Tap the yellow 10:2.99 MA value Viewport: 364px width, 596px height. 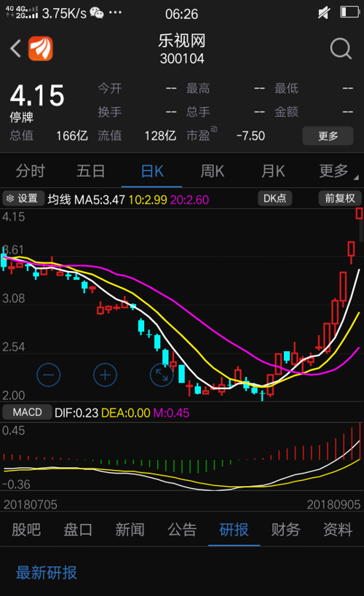(x=148, y=200)
